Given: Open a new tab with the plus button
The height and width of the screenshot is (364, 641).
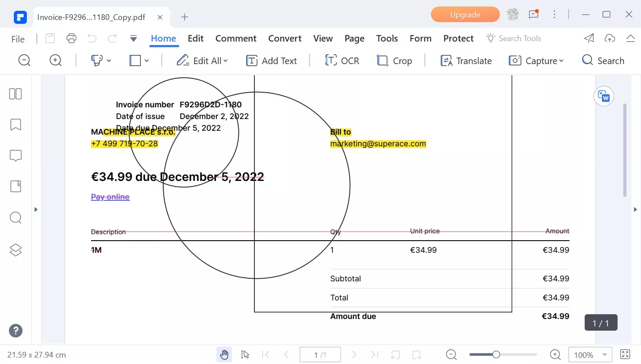Looking at the screenshot, I should click(x=185, y=17).
